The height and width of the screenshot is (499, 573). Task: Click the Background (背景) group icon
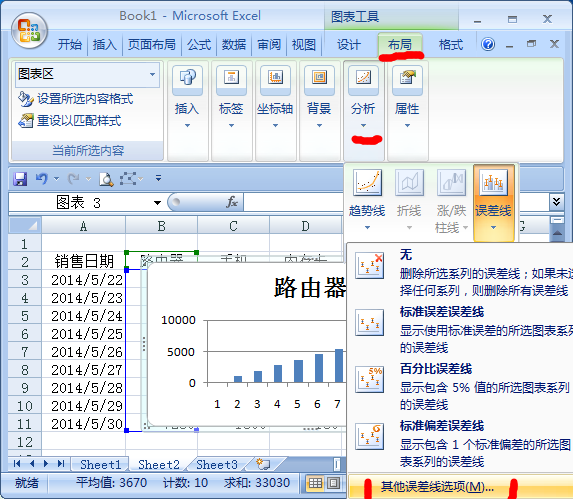coord(319,78)
